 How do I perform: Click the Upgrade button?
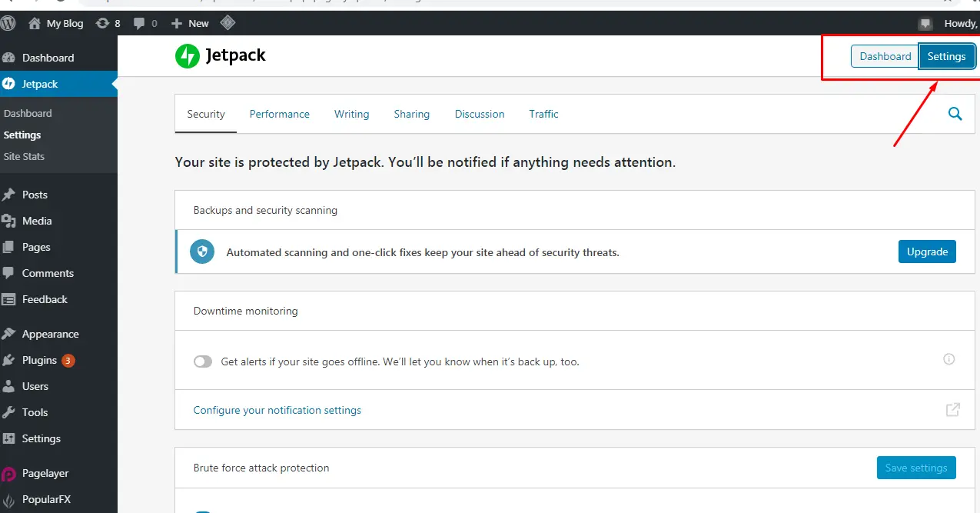point(927,252)
